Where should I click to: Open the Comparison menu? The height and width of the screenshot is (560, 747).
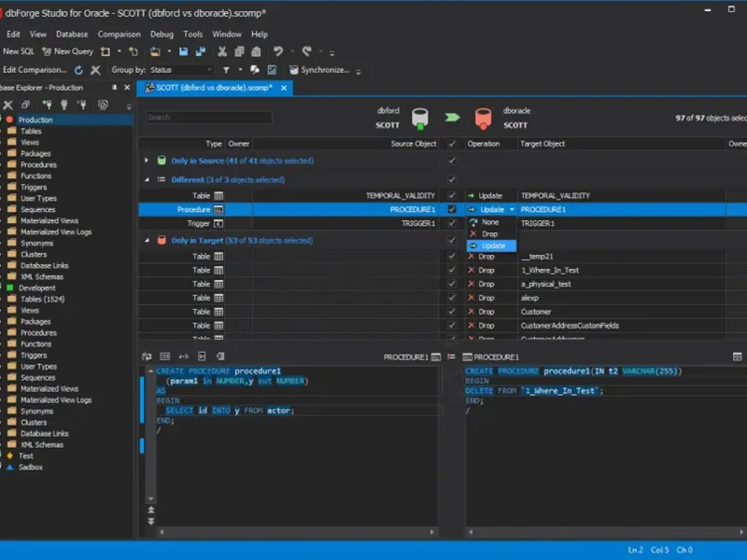[x=119, y=35]
